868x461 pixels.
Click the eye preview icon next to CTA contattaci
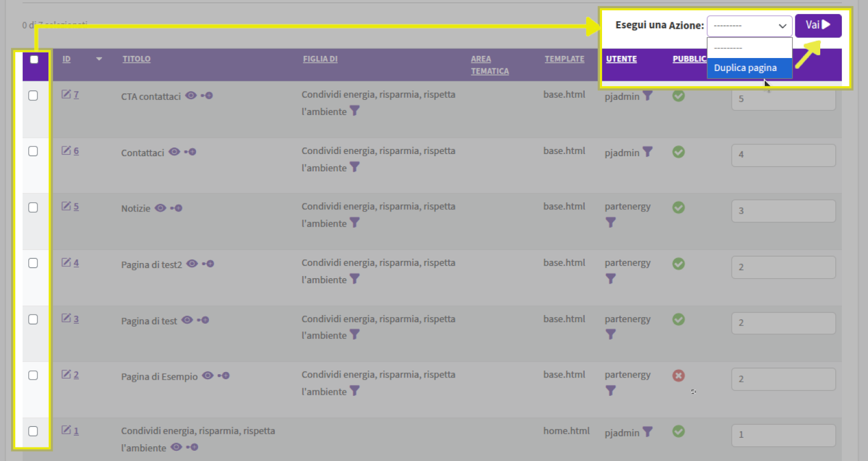point(191,95)
